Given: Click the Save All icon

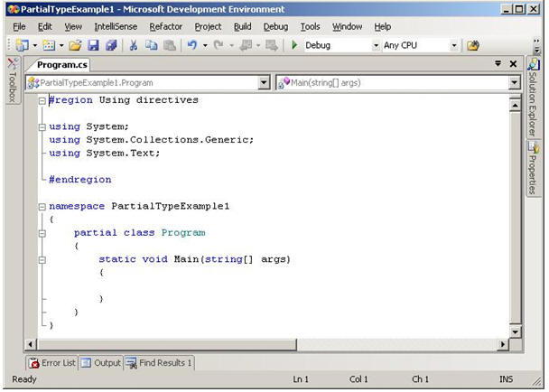Looking at the screenshot, I should pos(111,45).
